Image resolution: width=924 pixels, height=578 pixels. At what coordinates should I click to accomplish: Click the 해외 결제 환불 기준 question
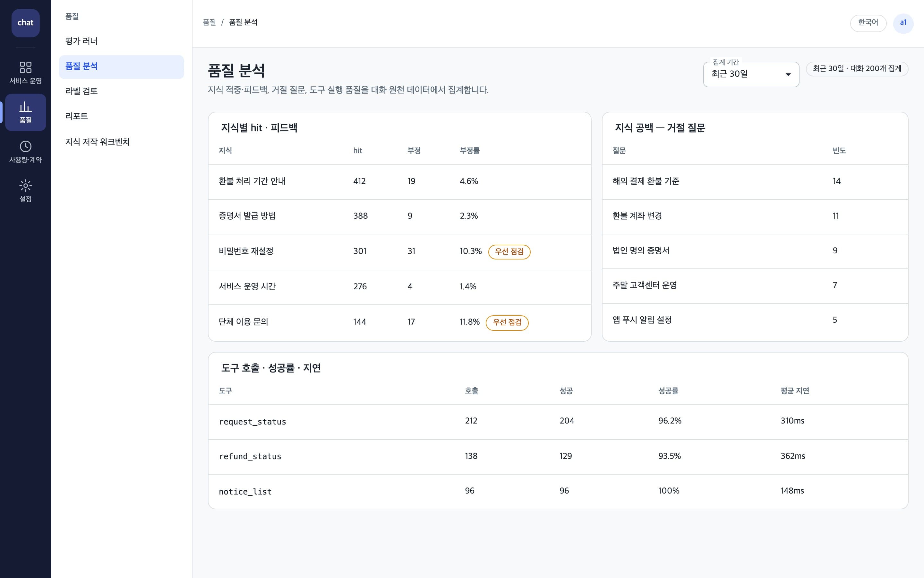(646, 181)
